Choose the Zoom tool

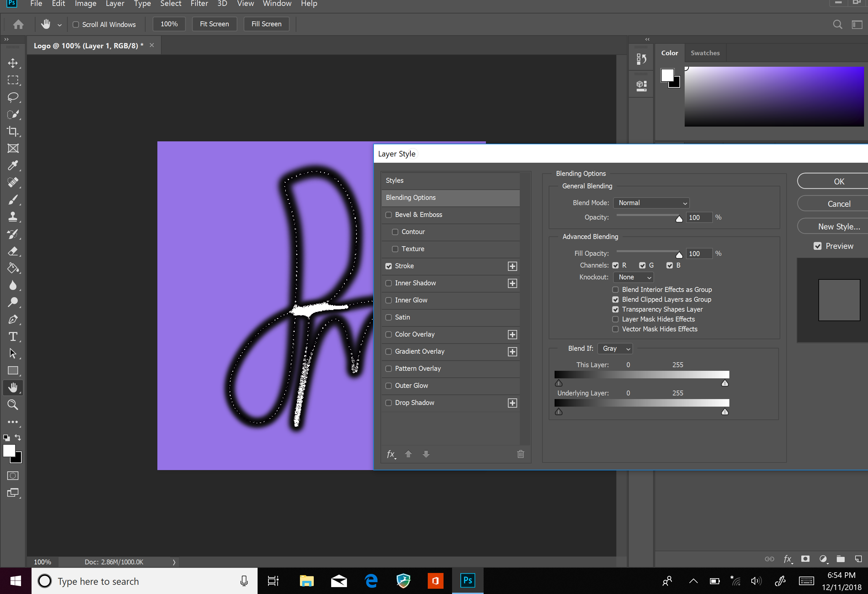[13, 405]
